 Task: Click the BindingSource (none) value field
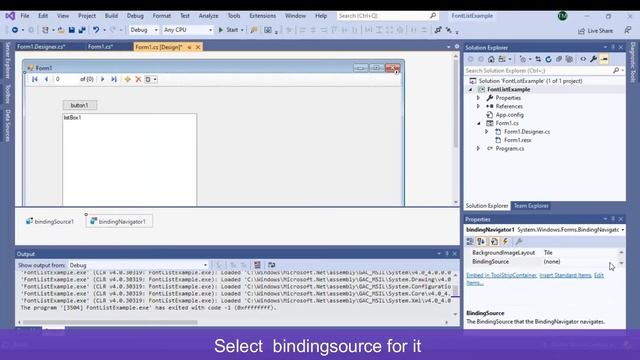tap(580, 262)
